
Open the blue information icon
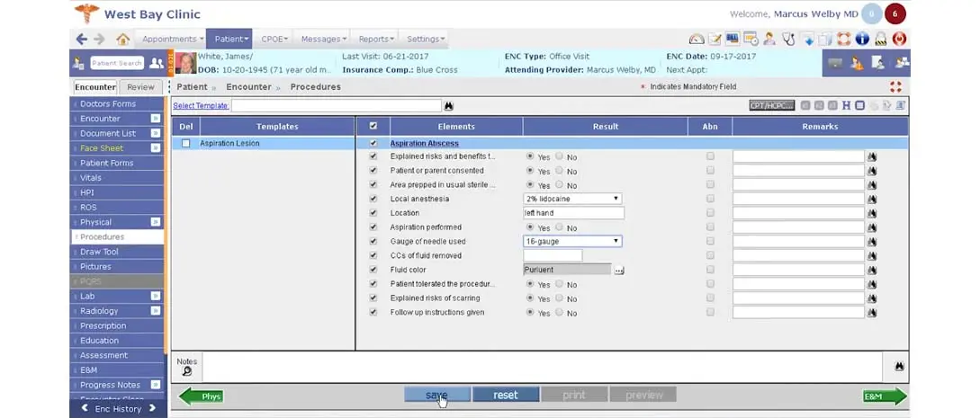tap(862, 39)
